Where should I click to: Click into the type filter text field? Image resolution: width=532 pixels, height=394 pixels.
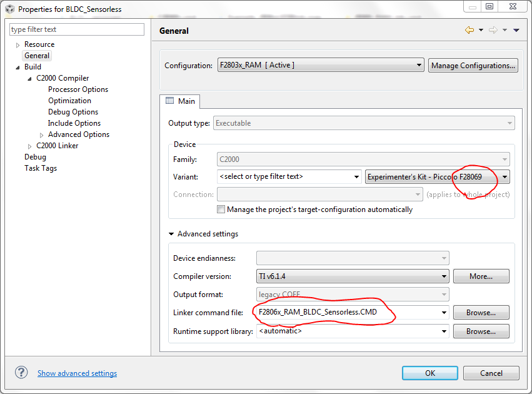point(77,29)
